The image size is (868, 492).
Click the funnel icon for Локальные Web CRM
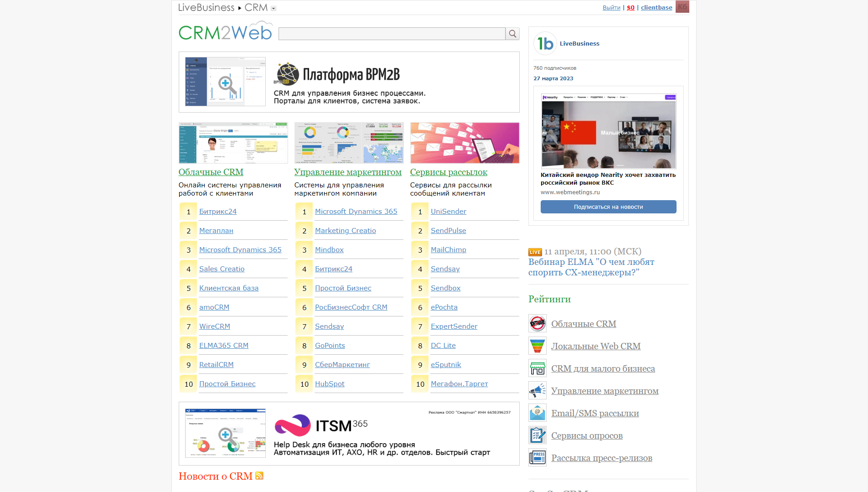[537, 346]
